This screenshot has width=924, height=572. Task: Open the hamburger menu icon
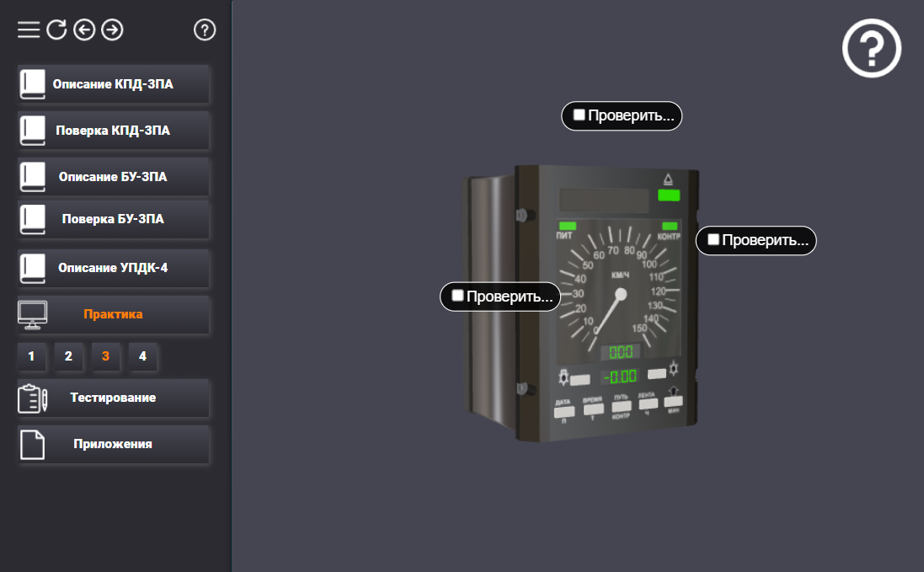click(x=29, y=30)
